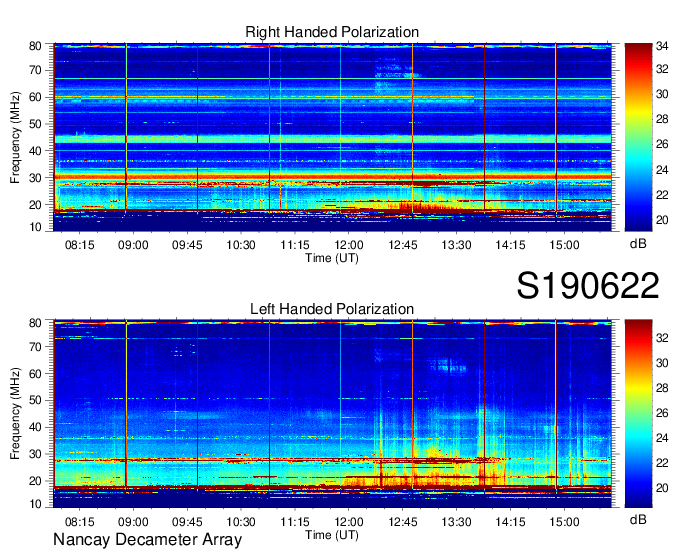
Task: Click 15:00 tick on left-handed plot
Action: 564,522
